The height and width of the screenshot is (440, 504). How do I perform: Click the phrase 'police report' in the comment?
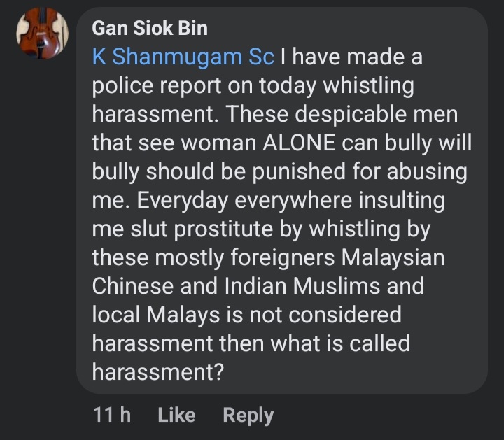(163, 86)
